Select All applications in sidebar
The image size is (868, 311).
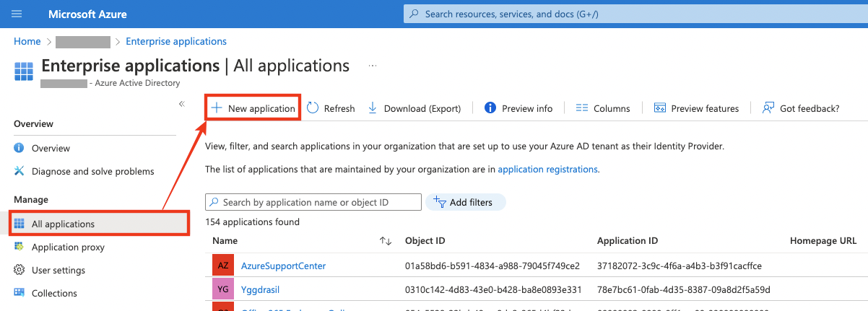point(63,224)
